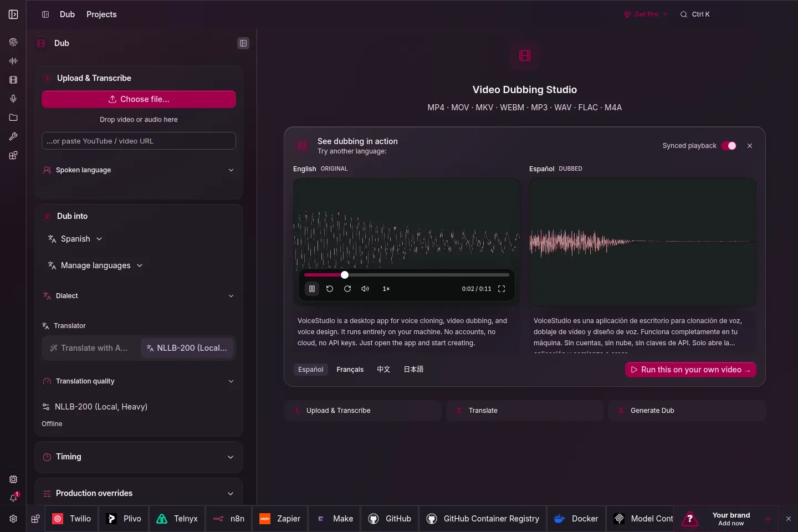Open settings gear in bottom-left corner
This screenshot has width=798, height=532.
click(13, 519)
